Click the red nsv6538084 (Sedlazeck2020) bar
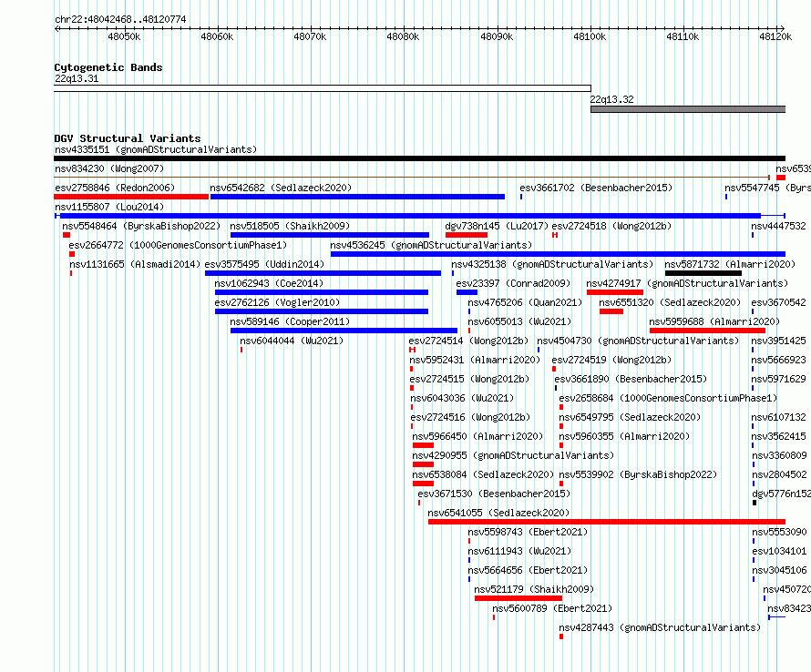The height and width of the screenshot is (672, 811). click(423, 484)
